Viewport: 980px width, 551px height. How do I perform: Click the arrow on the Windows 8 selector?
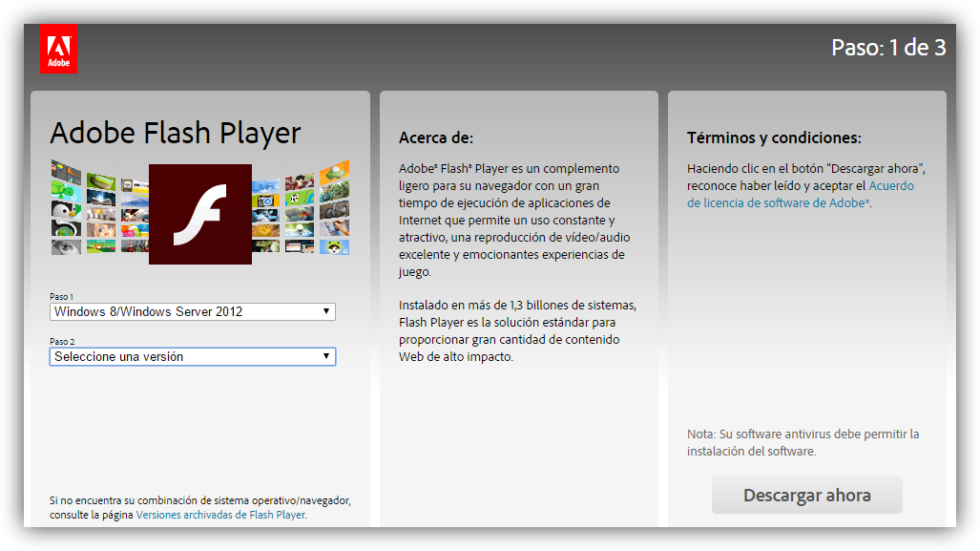click(324, 311)
